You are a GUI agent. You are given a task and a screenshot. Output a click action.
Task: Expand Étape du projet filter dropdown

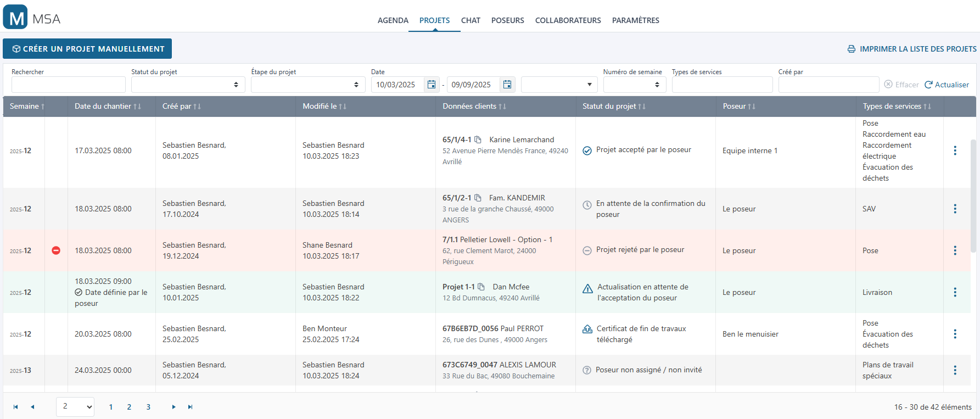tap(308, 85)
